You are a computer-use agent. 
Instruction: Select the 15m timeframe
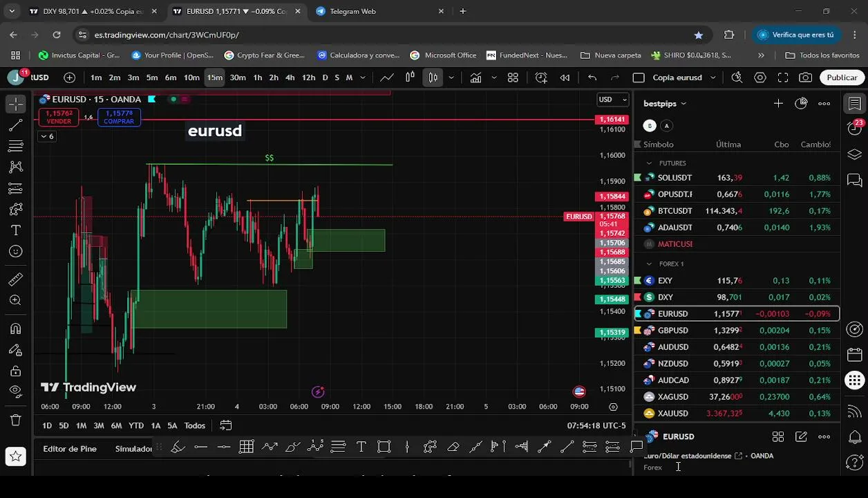tap(215, 77)
